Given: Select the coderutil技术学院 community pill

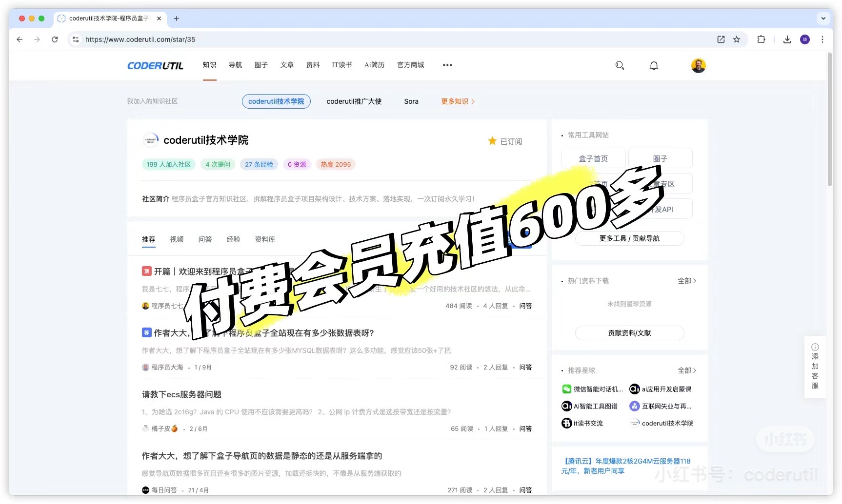Looking at the screenshot, I should coord(276,101).
